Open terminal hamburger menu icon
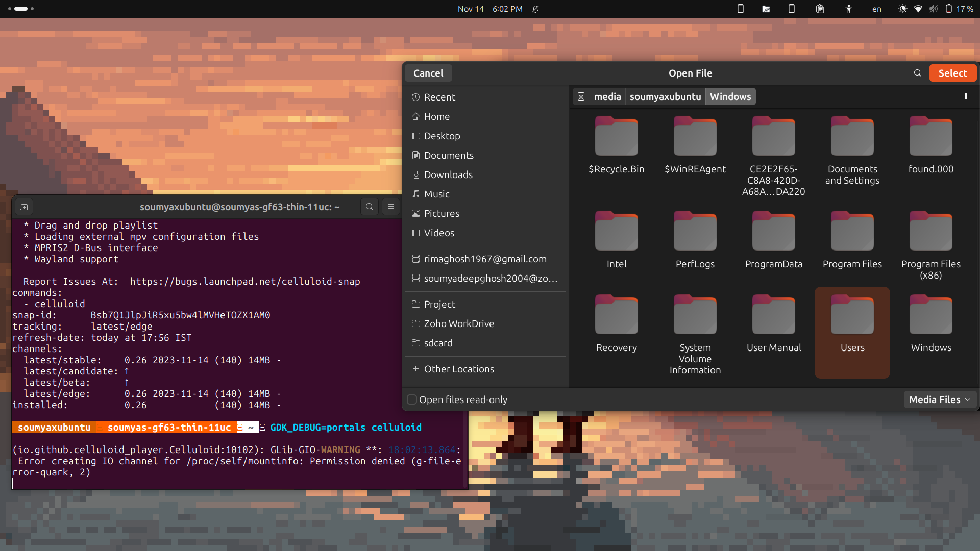 pos(391,207)
